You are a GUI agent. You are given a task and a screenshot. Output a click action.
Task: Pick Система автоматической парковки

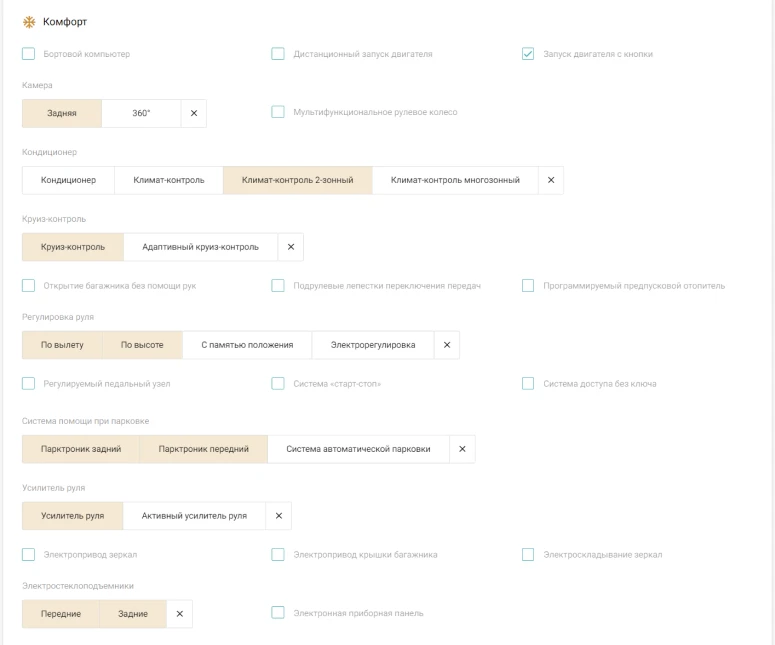point(358,449)
